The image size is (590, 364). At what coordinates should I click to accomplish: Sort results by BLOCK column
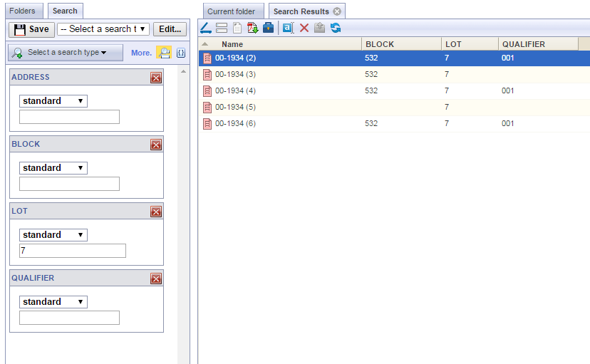tap(401, 44)
